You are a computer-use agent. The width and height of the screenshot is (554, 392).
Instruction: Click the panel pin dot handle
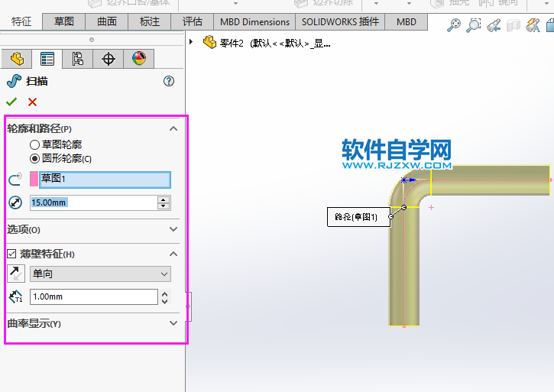pos(92,40)
